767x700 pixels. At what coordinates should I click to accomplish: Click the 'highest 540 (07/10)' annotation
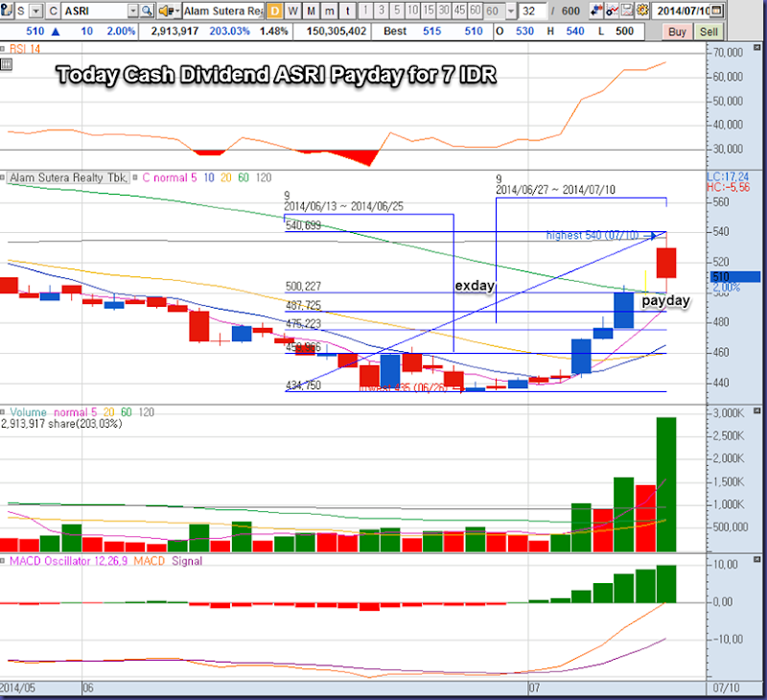point(592,235)
